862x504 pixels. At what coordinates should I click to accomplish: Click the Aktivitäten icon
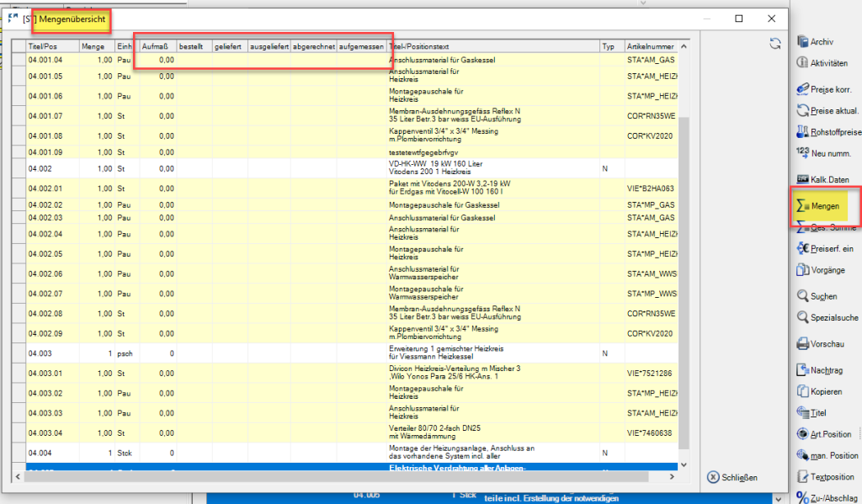803,63
